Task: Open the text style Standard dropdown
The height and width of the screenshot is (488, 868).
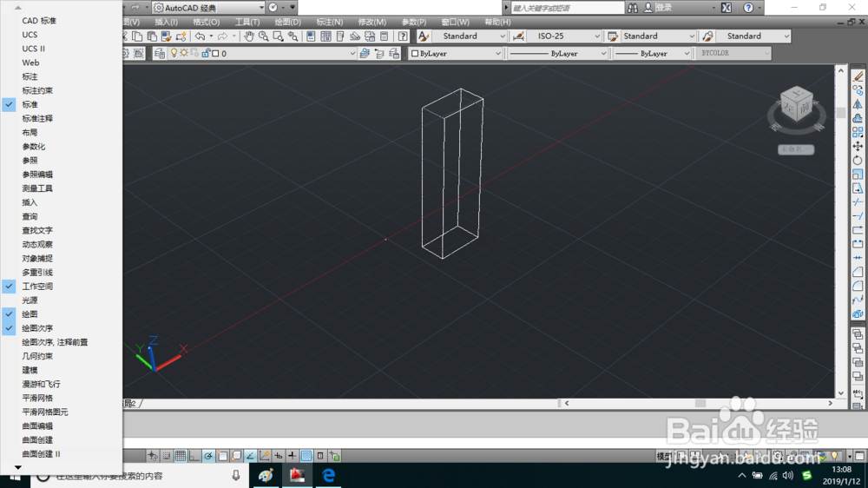Action: point(470,36)
